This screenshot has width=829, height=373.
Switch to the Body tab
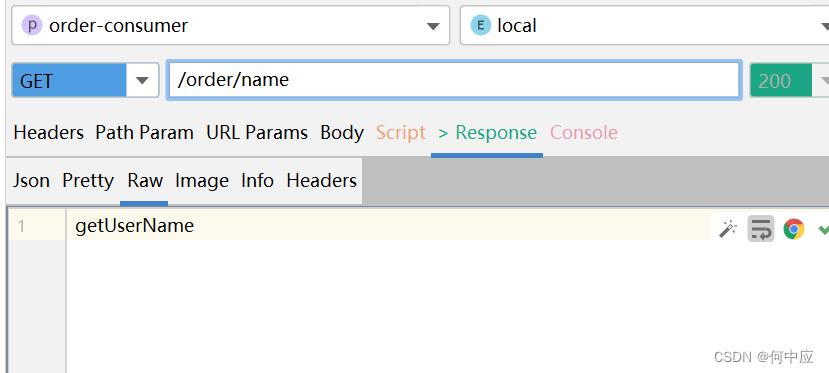342,133
